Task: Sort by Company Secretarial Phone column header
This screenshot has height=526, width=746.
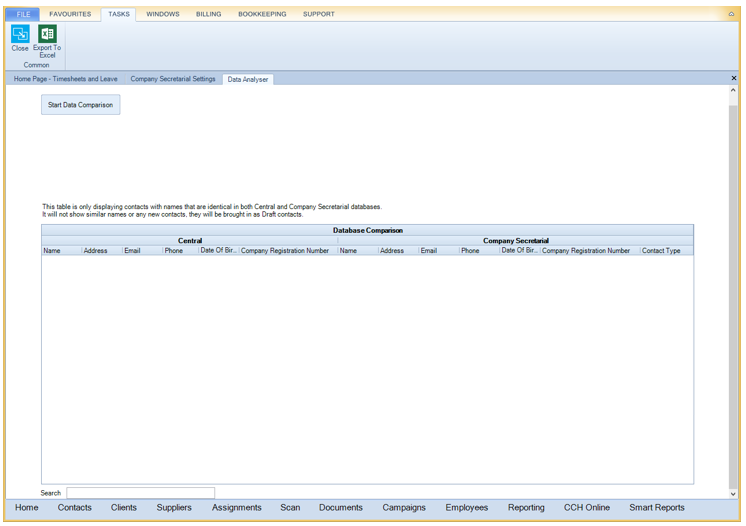Action: 479,251
